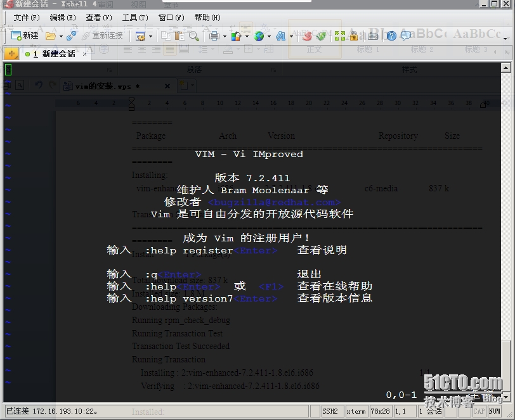The height and width of the screenshot is (420, 515).
Task: Click the 新建 new session button
Action: tap(24, 35)
